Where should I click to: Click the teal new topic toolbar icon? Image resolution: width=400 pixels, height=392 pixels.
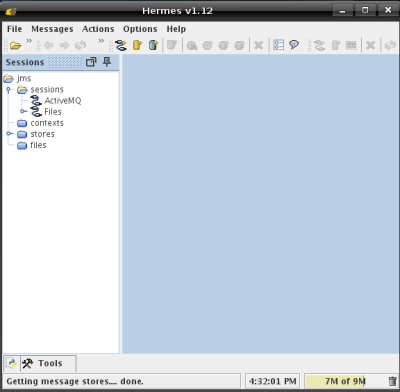[153, 45]
